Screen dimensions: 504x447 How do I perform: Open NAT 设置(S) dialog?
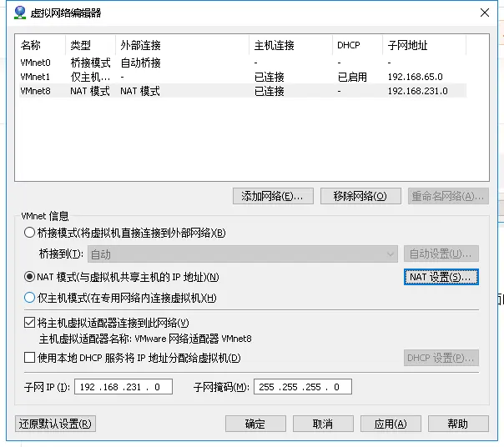point(441,277)
